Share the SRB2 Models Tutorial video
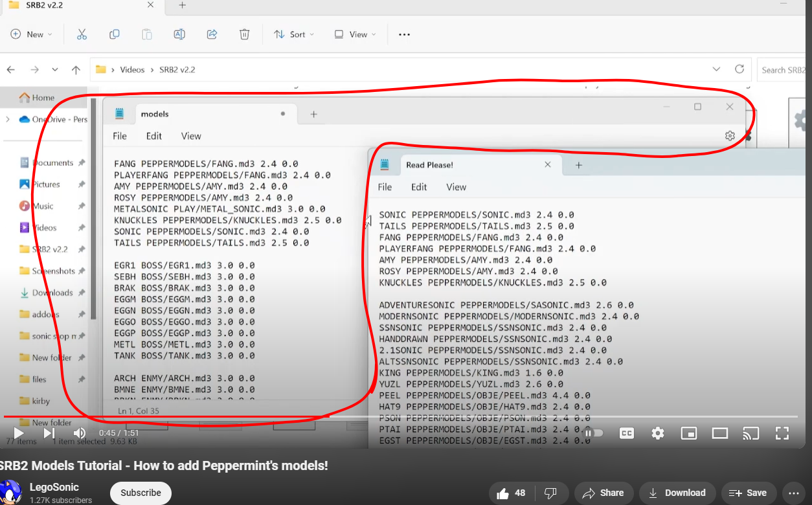This screenshot has height=505, width=812. click(603, 493)
